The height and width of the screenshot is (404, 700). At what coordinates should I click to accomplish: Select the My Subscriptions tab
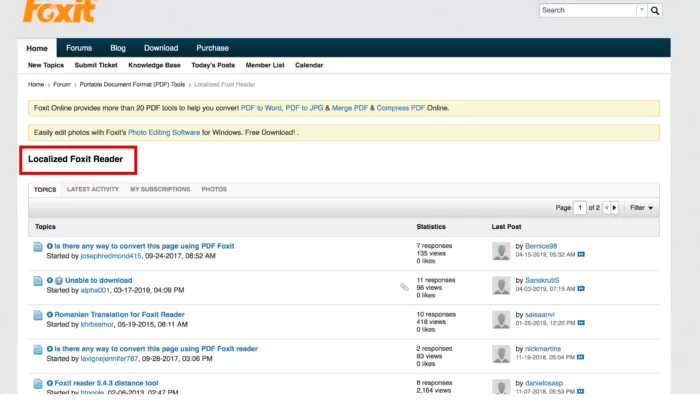coord(160,189)
